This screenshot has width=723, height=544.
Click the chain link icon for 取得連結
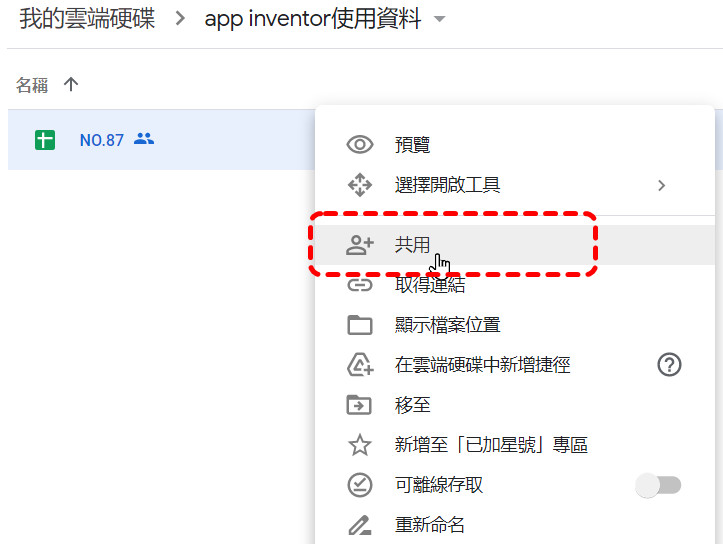(360, 285)
